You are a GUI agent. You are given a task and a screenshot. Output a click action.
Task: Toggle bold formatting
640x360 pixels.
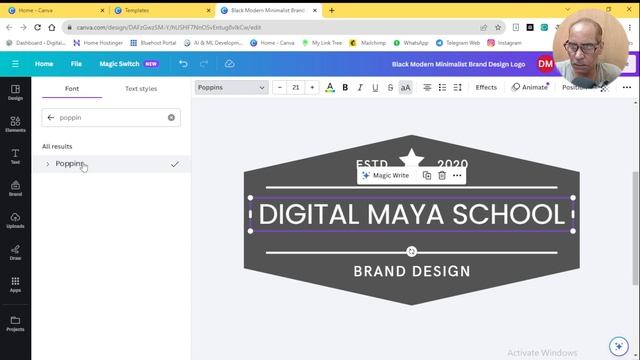345,87
